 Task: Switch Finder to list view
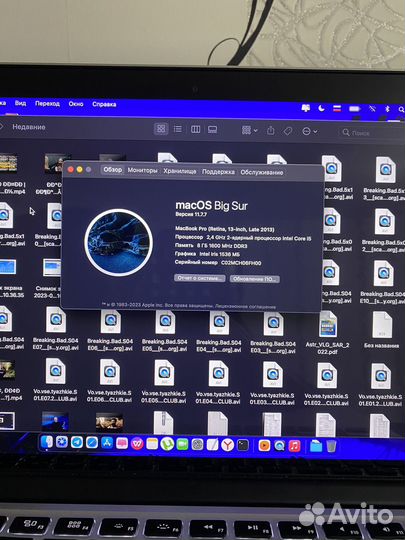[x=178, y=129]
